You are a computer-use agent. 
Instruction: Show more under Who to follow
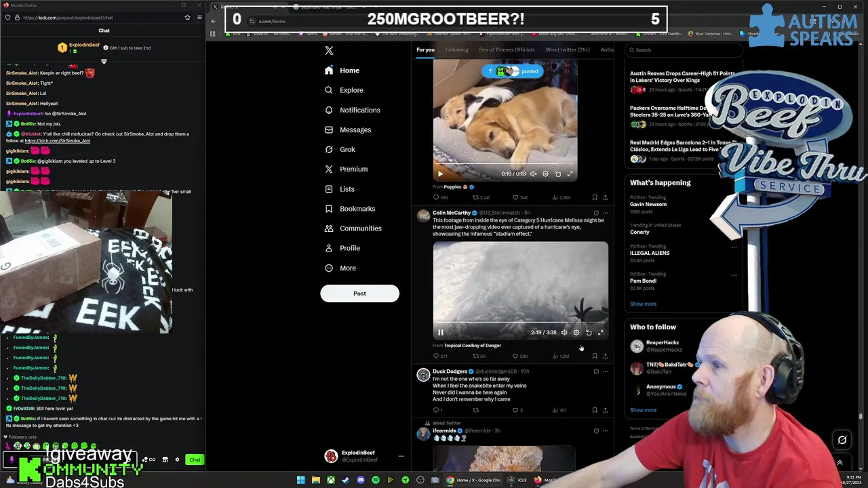tap(643, 410)
